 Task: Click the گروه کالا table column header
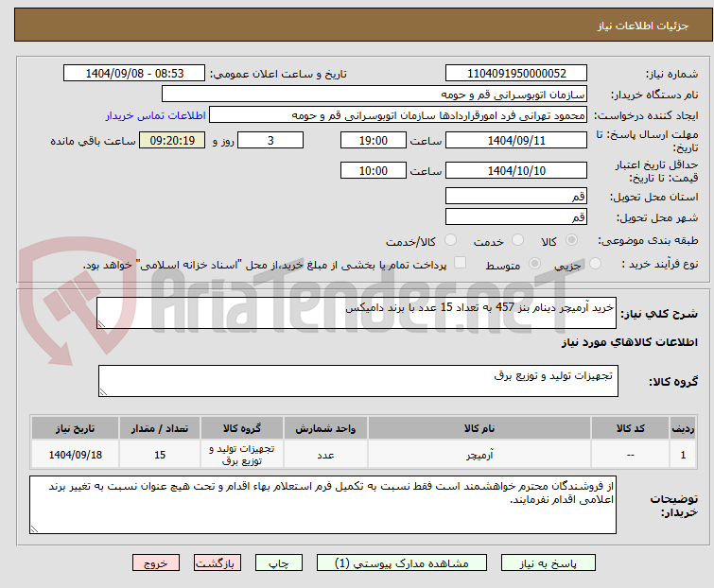(242, 428)
